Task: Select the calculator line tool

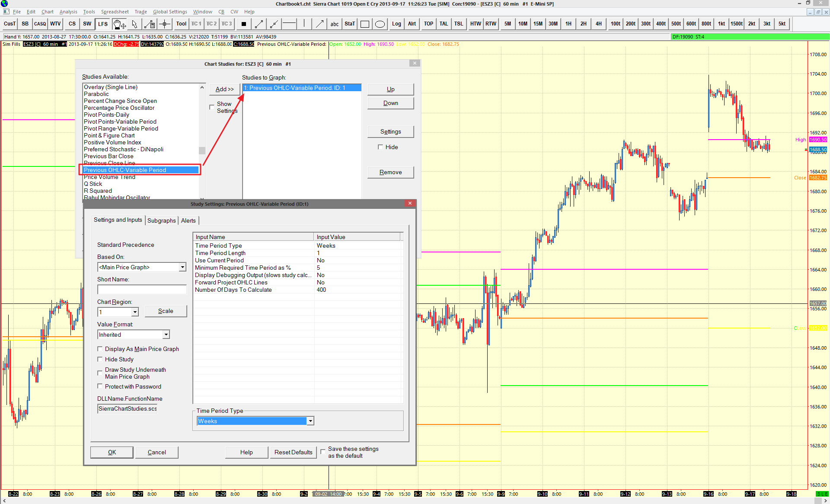Action: tap(150, 24)
